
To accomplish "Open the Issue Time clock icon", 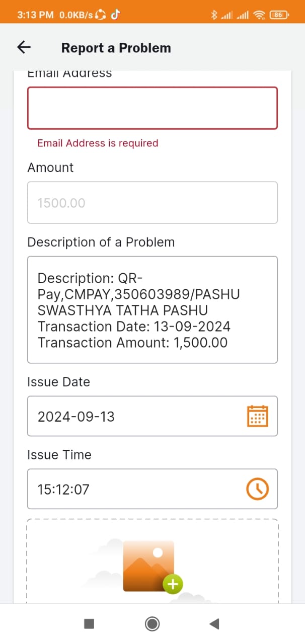I will pos(258,489).
